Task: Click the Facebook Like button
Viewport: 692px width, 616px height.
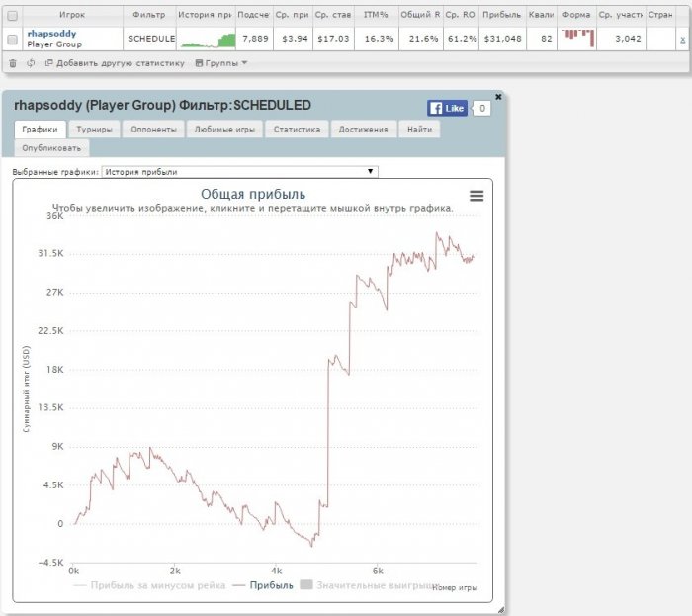Action: (x=447, y=108)
